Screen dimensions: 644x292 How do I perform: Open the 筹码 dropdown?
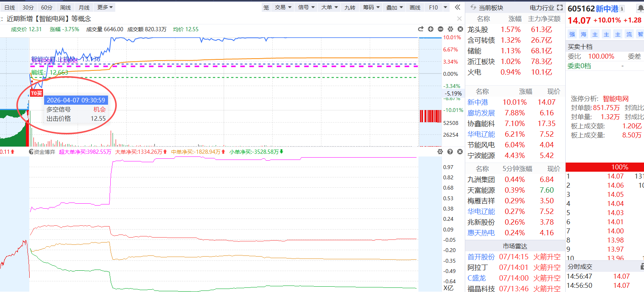tap(371, 7)
